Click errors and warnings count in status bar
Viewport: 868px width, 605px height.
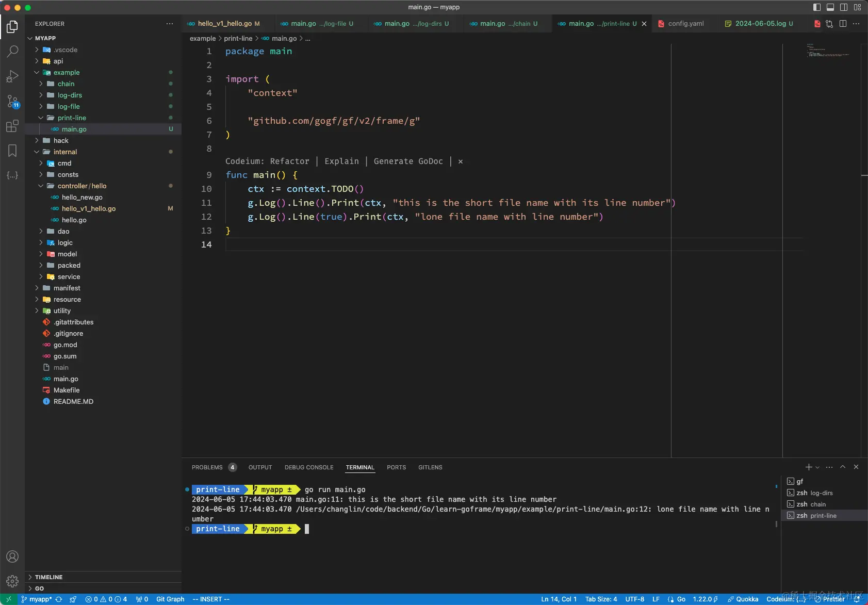point(106,599)
